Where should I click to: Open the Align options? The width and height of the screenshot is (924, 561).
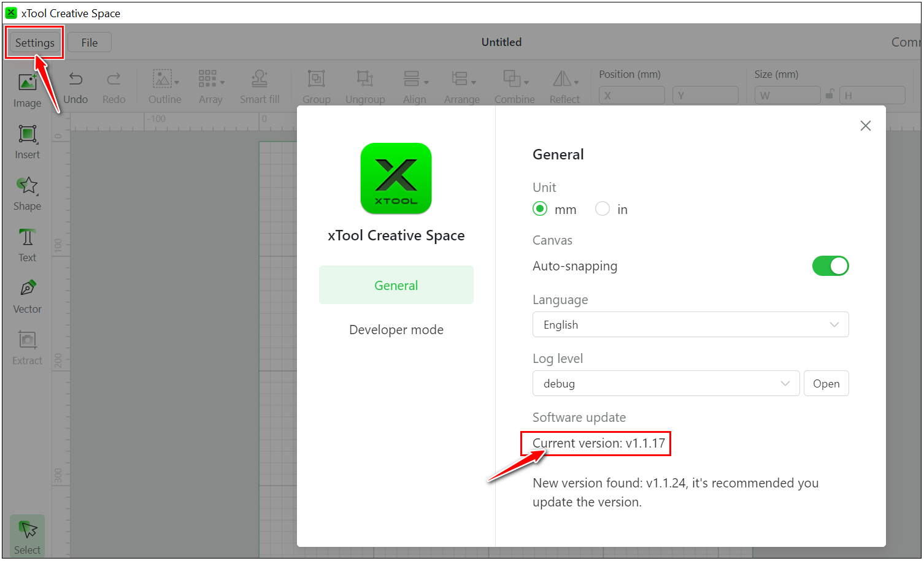tap(415, 88)
